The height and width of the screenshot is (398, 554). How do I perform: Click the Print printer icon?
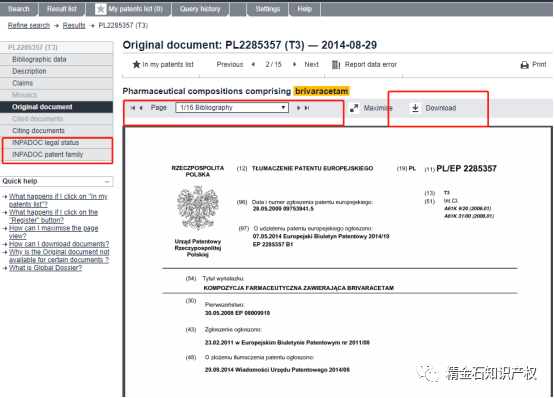click(525, 65)
